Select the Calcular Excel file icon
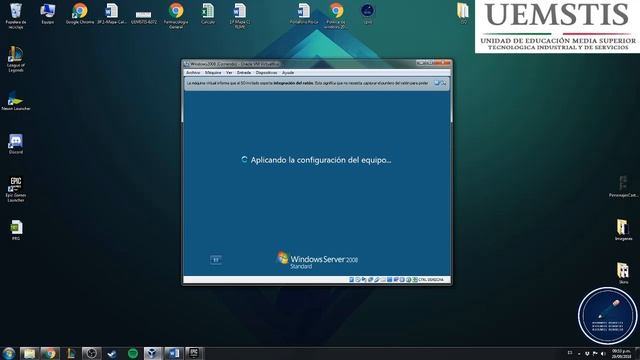The height and width of the screenshot is (360, 640). click(x=208, y=14)
